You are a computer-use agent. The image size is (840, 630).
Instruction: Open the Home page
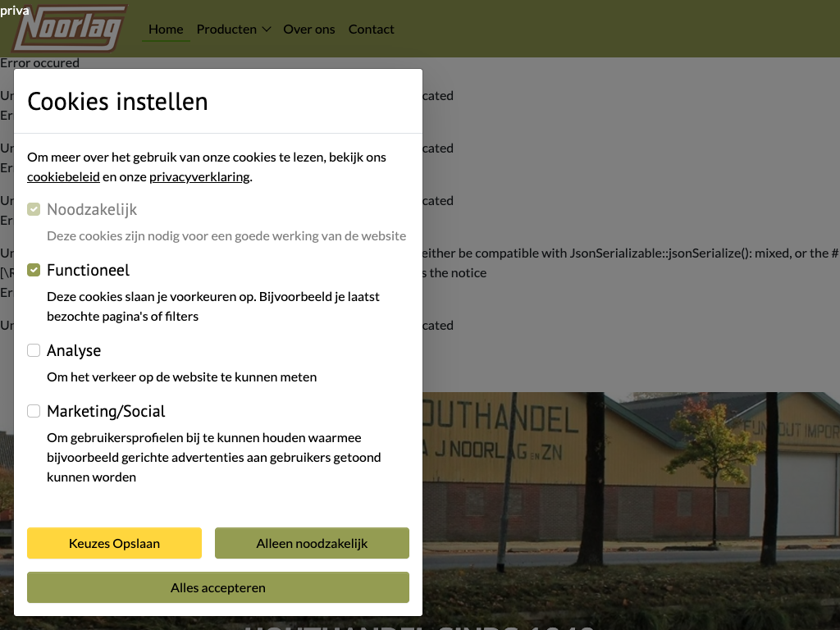point(166,30)
